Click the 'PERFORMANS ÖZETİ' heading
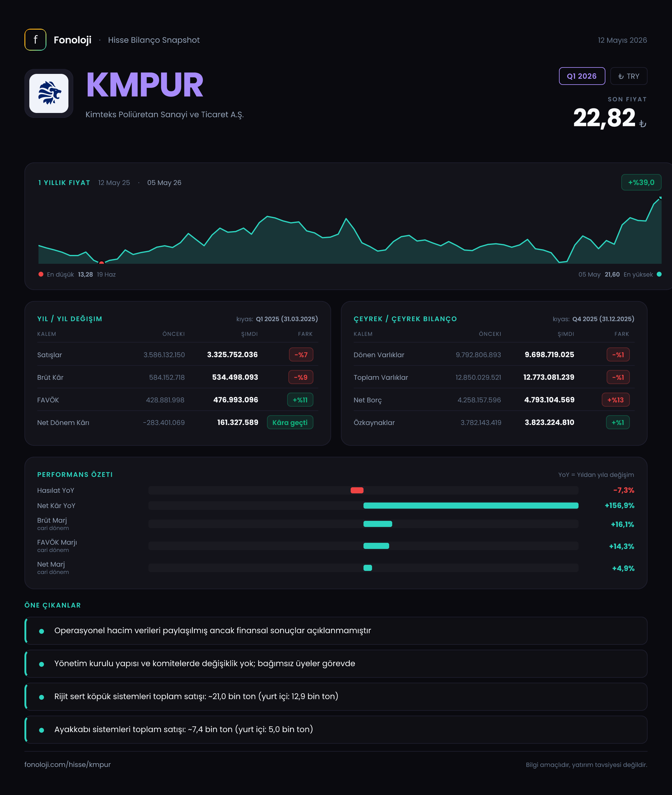The height and width of the screenshot is (795, 672). coord(75,474)
